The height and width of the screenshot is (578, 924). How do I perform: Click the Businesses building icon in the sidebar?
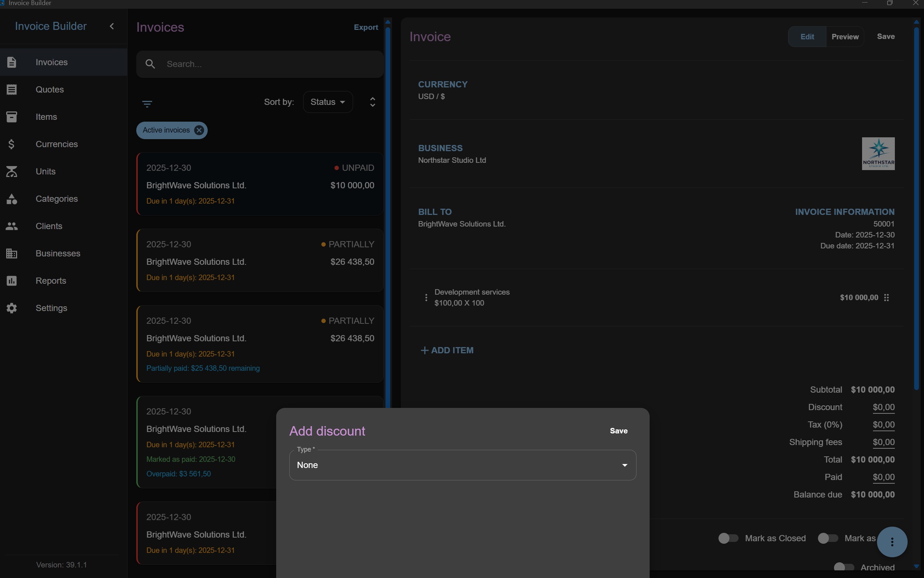tap(11, 253)
